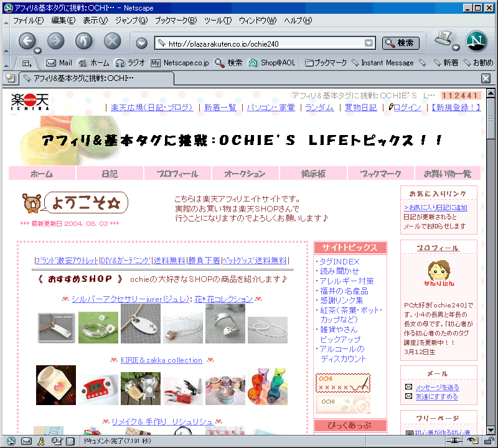Open ラジオ from the personal toolbar

130,63
